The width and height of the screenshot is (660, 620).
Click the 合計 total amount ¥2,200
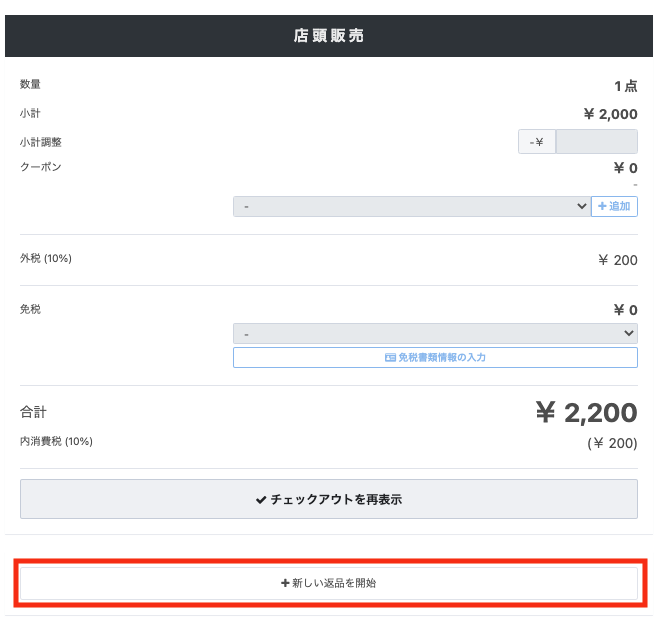point(586,413)
